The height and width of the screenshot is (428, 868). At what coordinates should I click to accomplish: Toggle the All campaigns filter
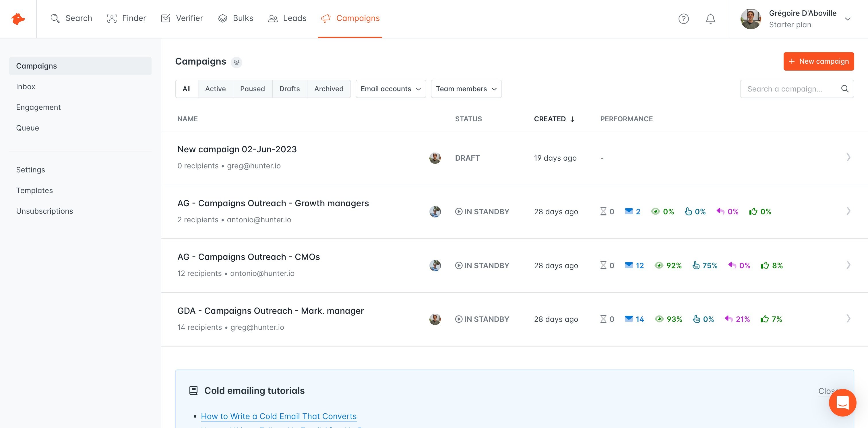pos(187,88)
